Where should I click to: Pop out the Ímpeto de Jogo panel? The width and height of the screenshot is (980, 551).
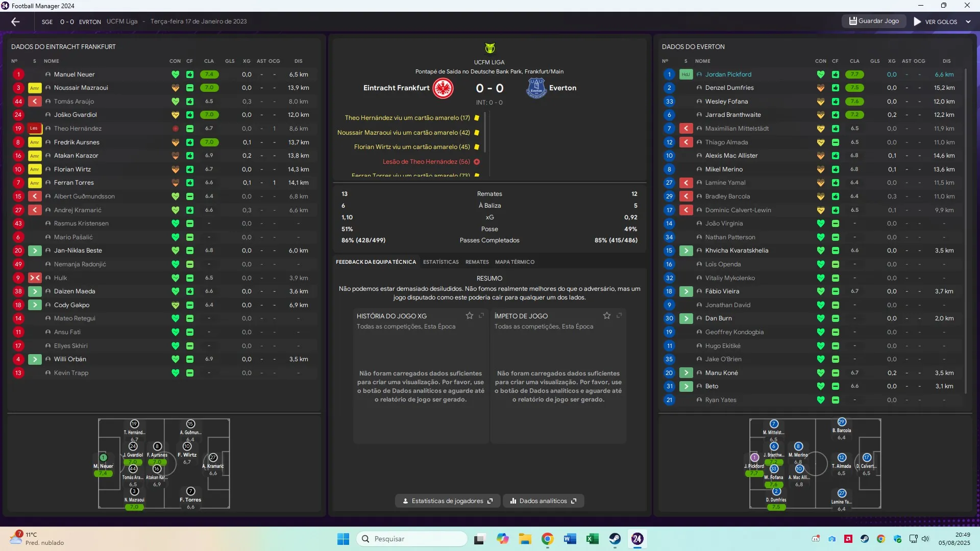click(x=619, y=316)
